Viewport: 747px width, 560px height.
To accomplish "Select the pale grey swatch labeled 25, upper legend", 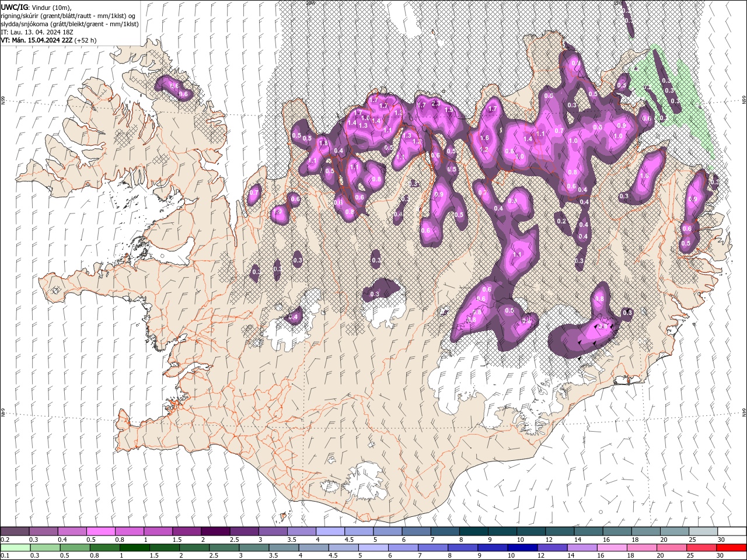I will pyautogui.click(x=703, y=531).
